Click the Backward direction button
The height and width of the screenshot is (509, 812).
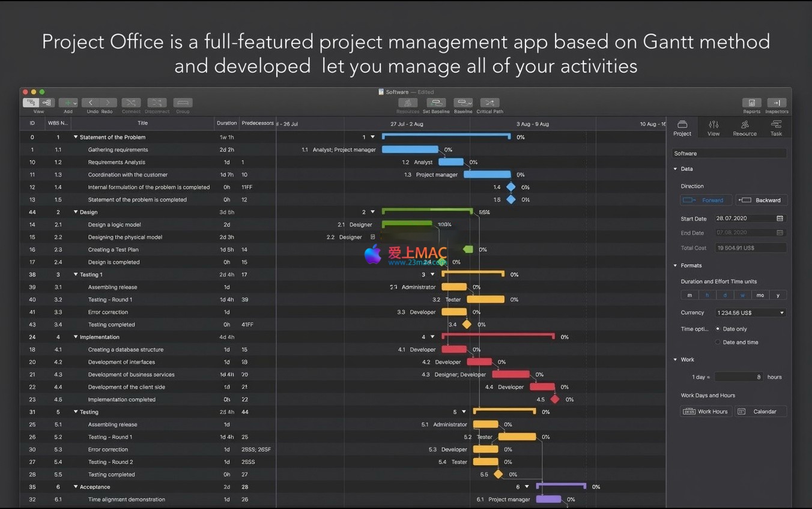pyautogui.click(x=761, y=200)
